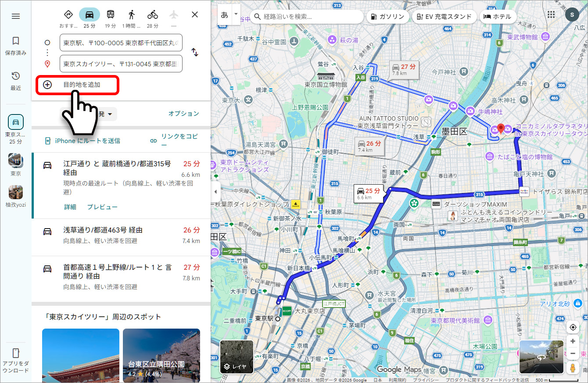This screenshot has height=383, width=588.
Task: Expand the sidebar hamburger menu
Action: [16, 16]
